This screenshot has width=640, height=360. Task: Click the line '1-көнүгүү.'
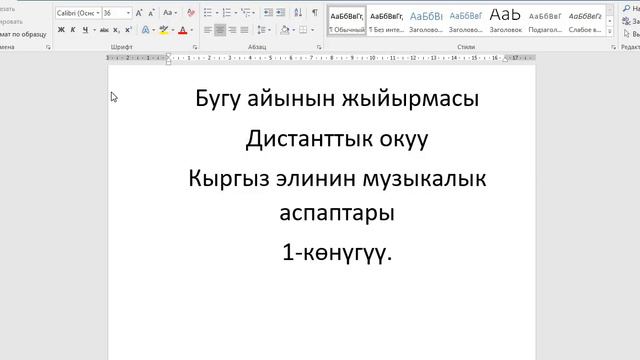point(337,252)
